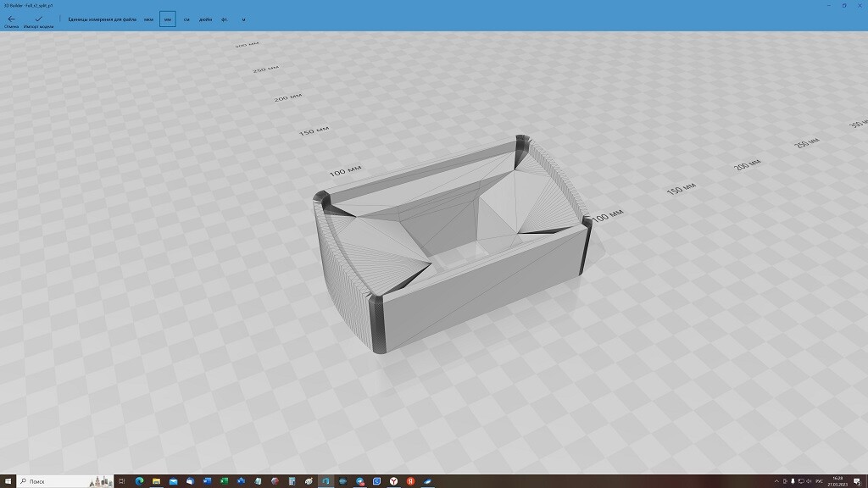The image size is (868, 488).
Task: Open Excel from the taskbar
Action: [x=224, y=481]
